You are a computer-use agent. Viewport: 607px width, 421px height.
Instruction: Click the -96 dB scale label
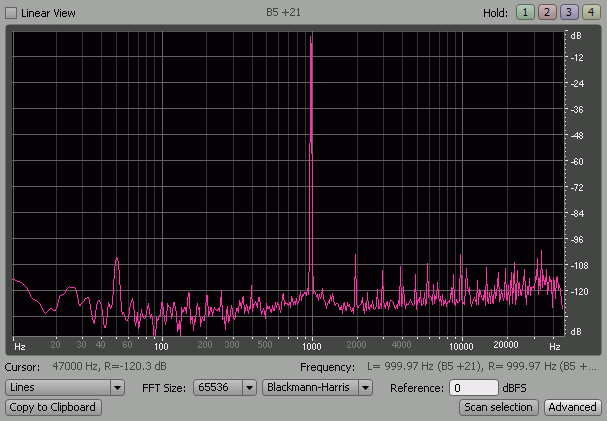tap(577, 240)
